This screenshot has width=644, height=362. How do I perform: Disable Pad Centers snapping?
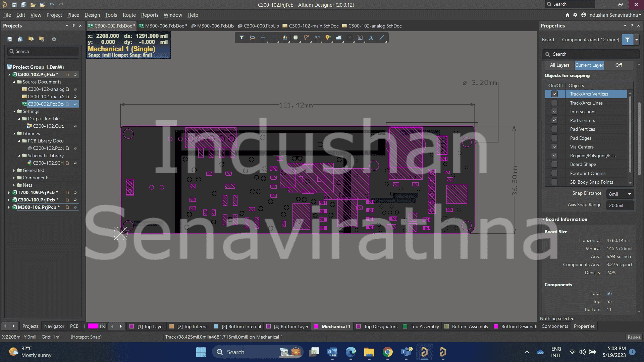(x=554, y=120)
